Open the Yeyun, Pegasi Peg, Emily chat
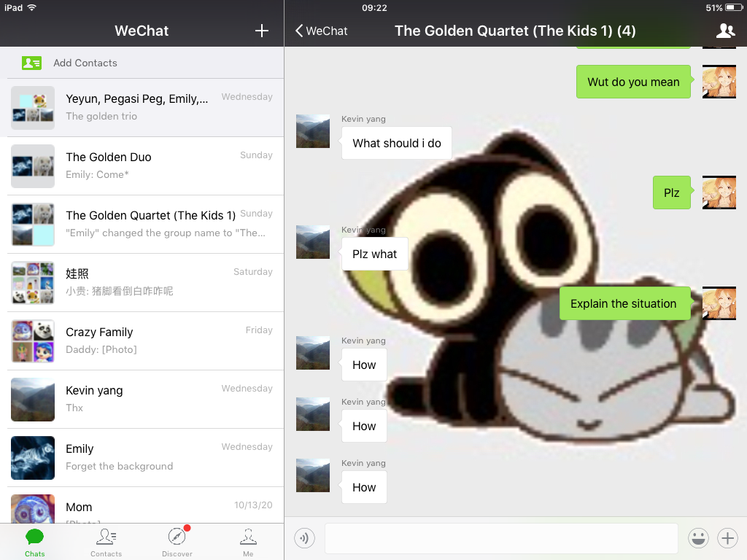This screenshot has height=560, width=747. tap(142, 108)
